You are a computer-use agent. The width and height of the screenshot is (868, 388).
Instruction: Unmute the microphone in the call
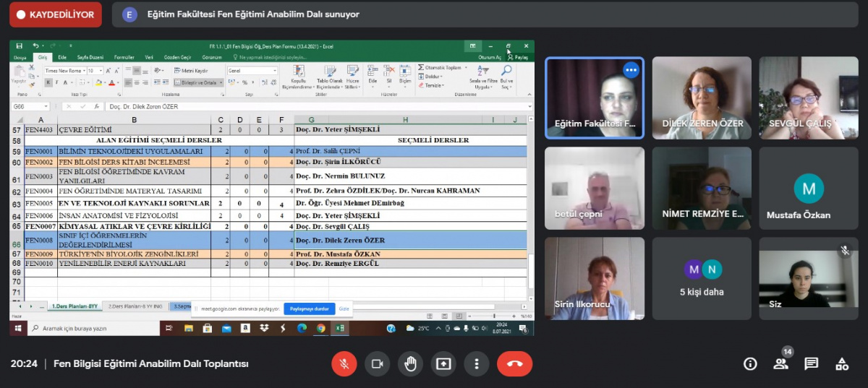(x=344, y=363)
